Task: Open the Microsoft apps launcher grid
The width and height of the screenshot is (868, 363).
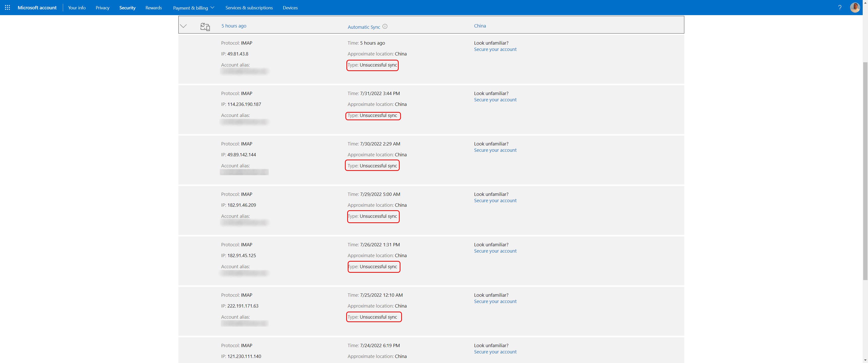Action: [7, 7]
